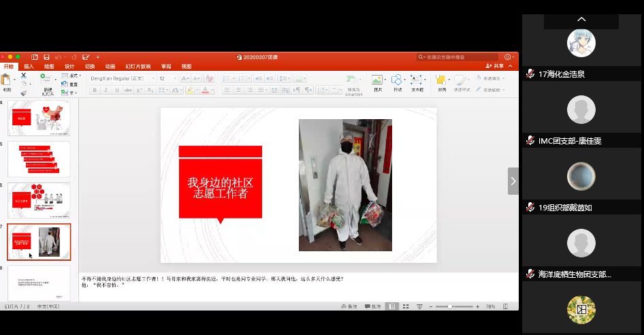Open the Layout (版式) dropdown
The image size is (644, 335).
[x=71, y=76]
